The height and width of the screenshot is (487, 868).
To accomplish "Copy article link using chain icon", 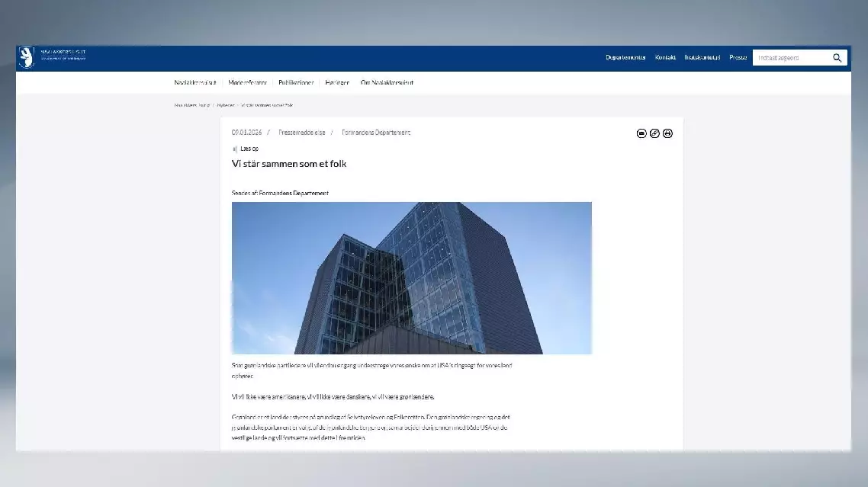I will pyautogui.click(x=654, y=133).
